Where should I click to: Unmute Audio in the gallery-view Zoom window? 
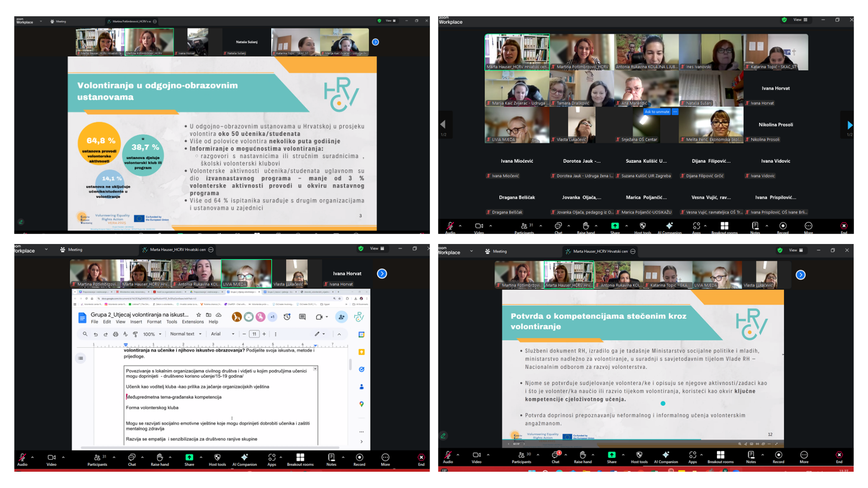pyautogui.click(x=450, y=227)
